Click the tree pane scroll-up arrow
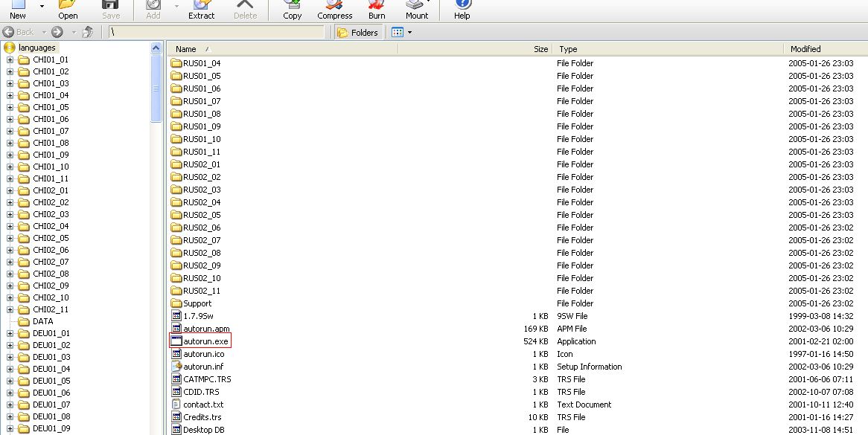Screen dimensions: 868x435 coord(156,48)
